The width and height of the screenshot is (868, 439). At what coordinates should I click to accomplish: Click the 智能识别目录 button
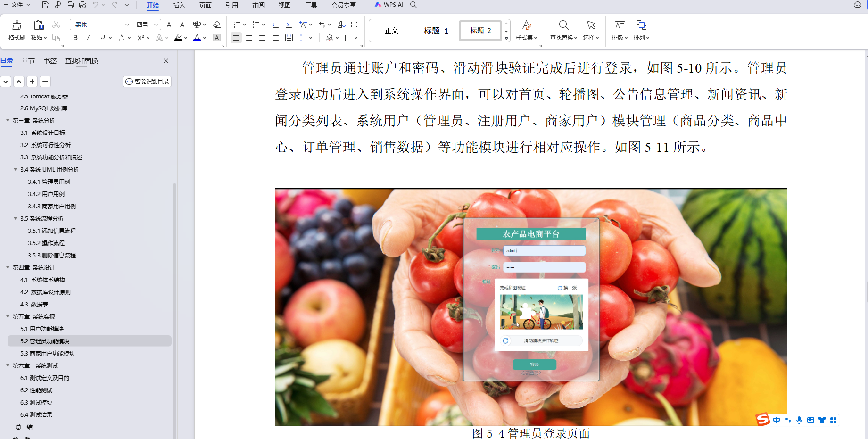(x=147, y=81)
